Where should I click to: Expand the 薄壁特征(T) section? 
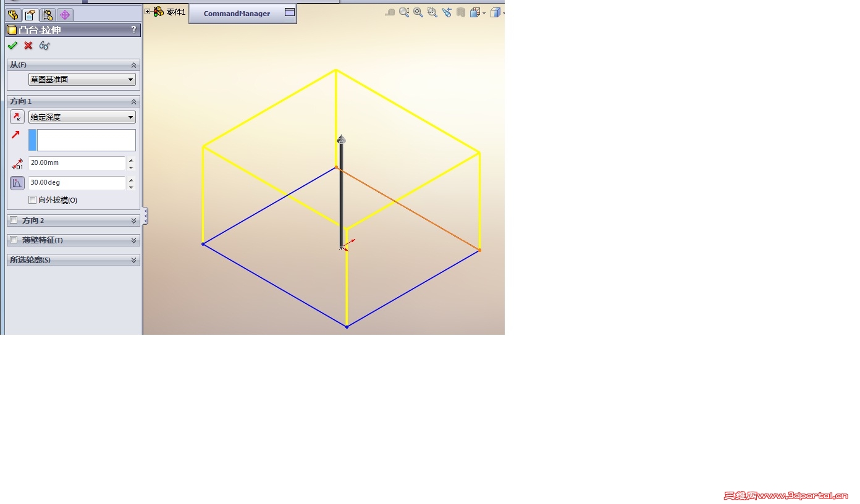click(x=133, y=240)
